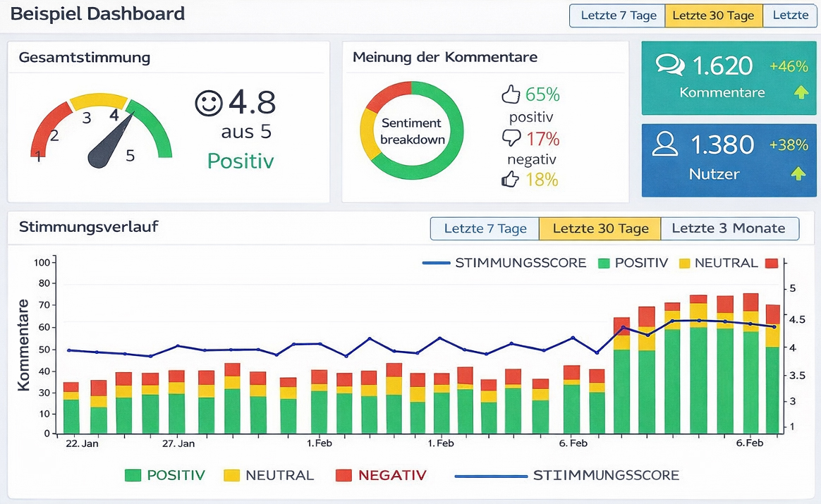Click the smiley face icon beside 4.8
This screenshot has width=821, height=504.
coord(208,104)
